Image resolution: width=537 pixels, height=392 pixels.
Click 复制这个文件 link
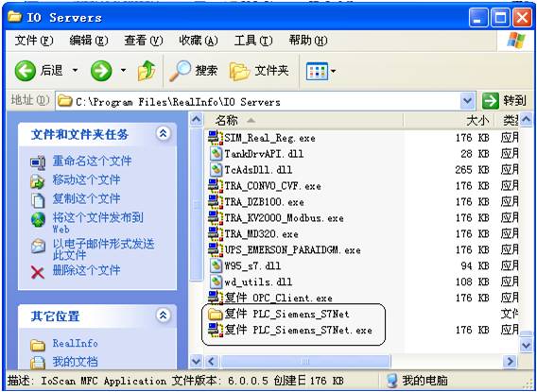86,198
